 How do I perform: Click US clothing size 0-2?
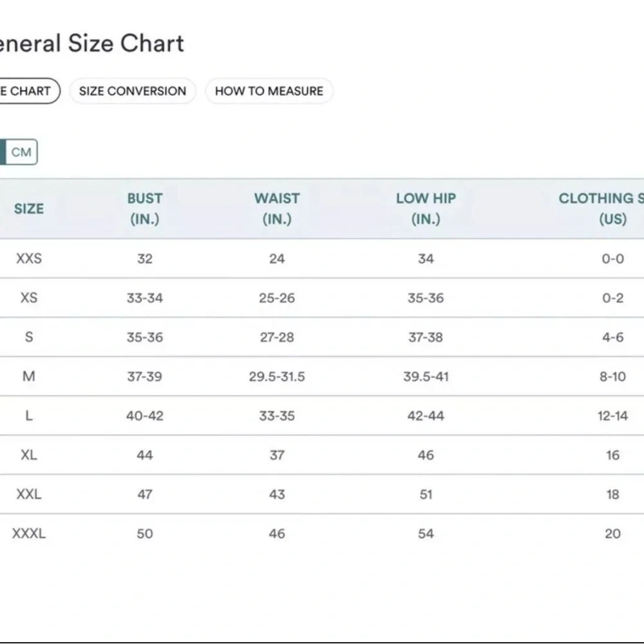pos(613,298)
